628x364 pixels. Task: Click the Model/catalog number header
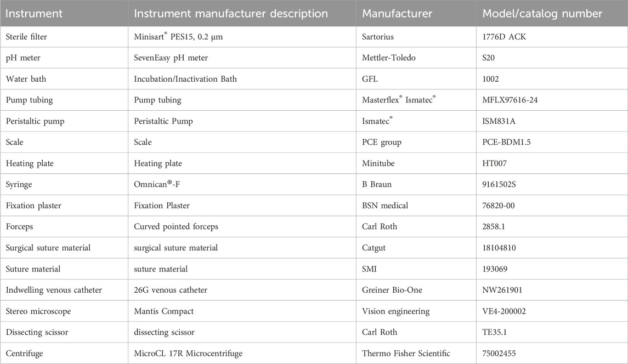click(x=542, y=13)
